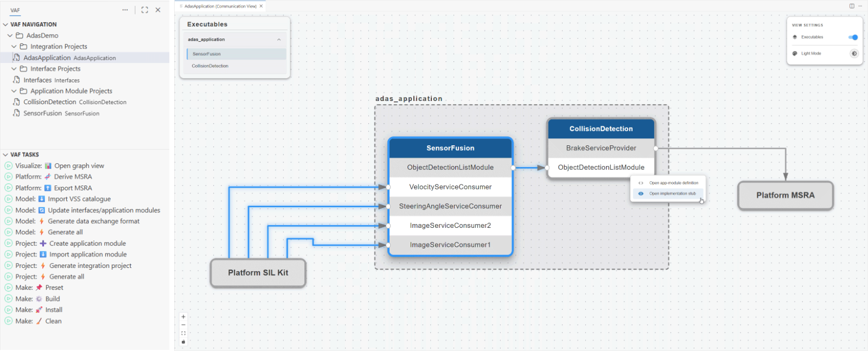Split the editor with the layout icon
The image size is (868, 351).
click(x=852, y=6)
